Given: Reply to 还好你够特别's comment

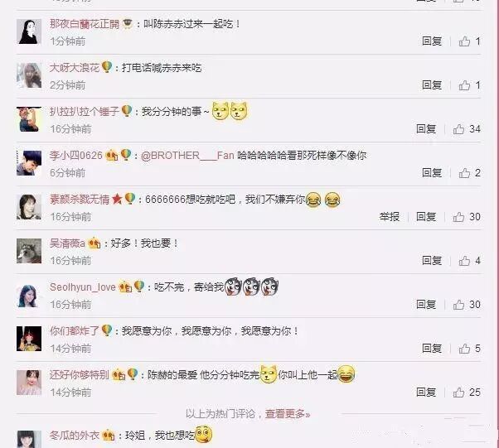Looking at the screenshot, I should [426, 393].
